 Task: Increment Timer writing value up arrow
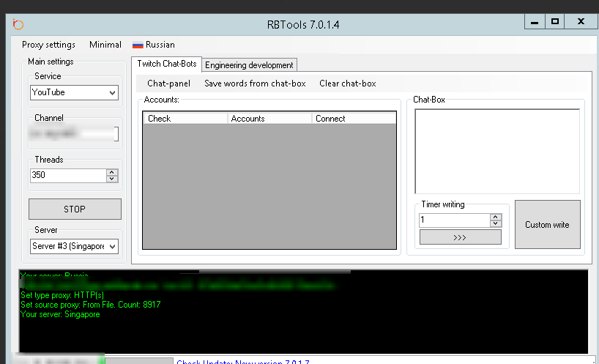(496, 217)
